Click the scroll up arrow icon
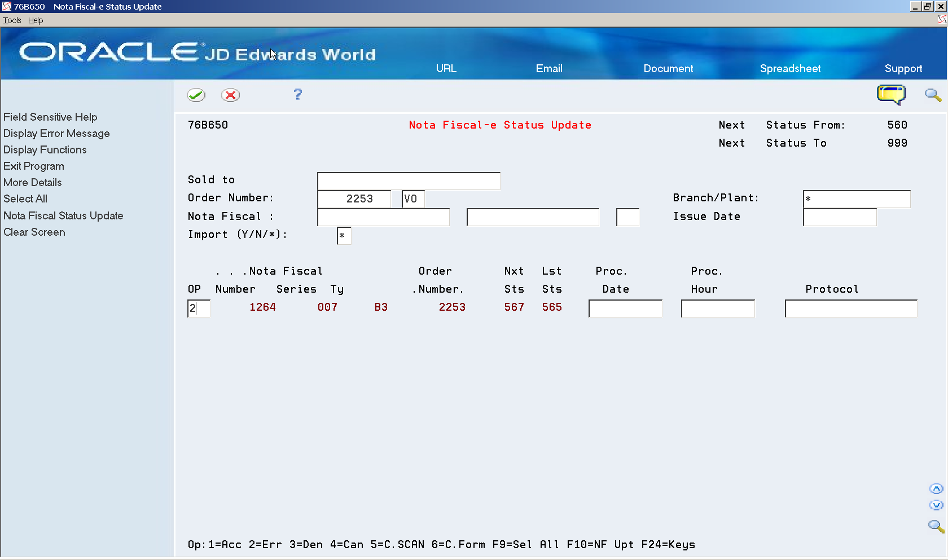 [x=936, y=489]
